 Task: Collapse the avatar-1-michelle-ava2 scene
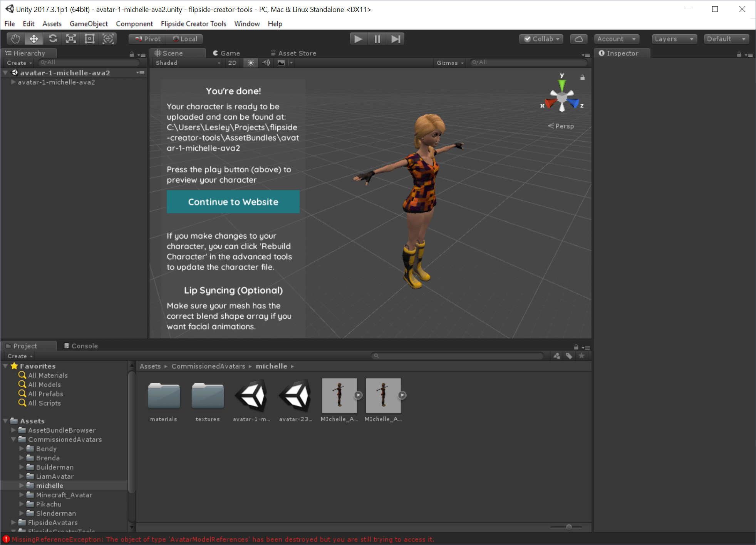[x=5, y=72]
